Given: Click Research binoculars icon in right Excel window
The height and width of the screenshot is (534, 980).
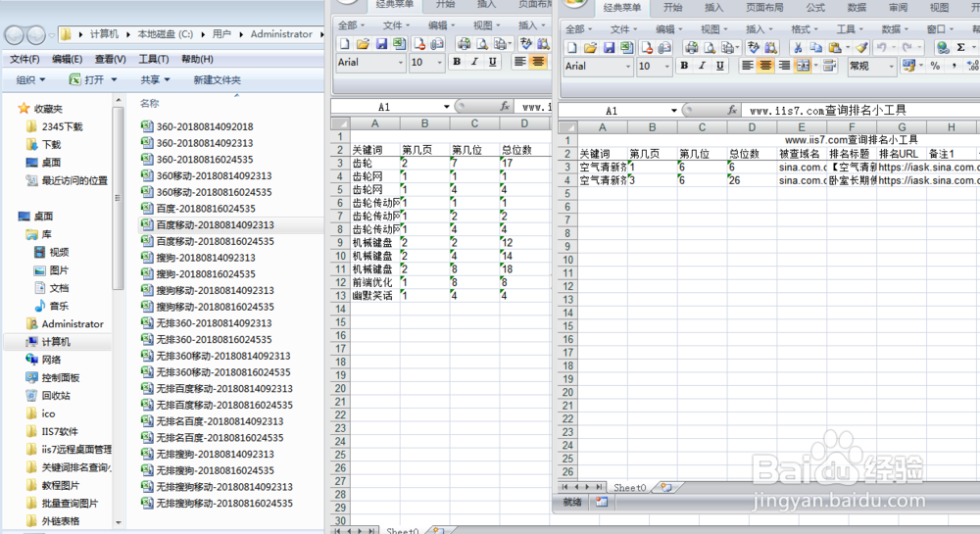Looking at the screenshot, I should click(771, 47).
